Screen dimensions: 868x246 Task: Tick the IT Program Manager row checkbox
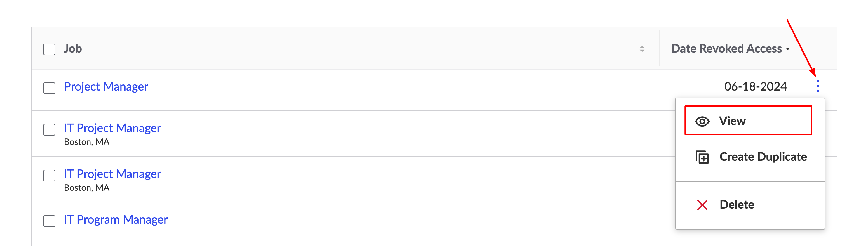49,221
